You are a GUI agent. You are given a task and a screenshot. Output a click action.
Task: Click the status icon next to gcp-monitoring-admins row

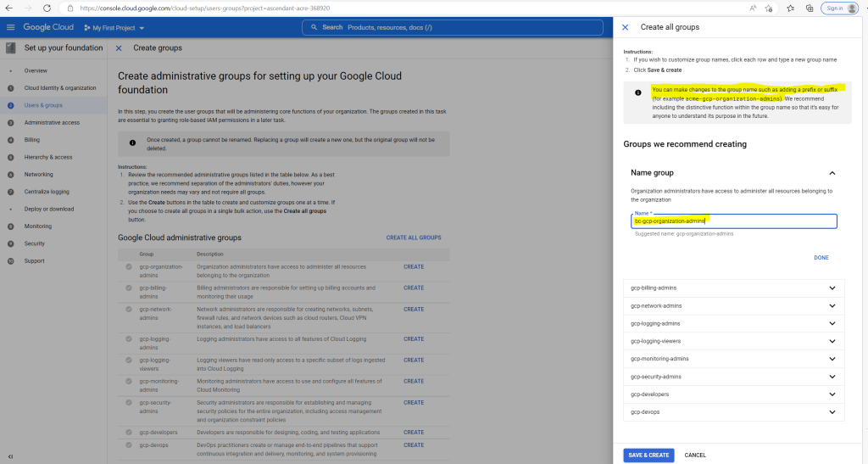(x=129, y=382)
